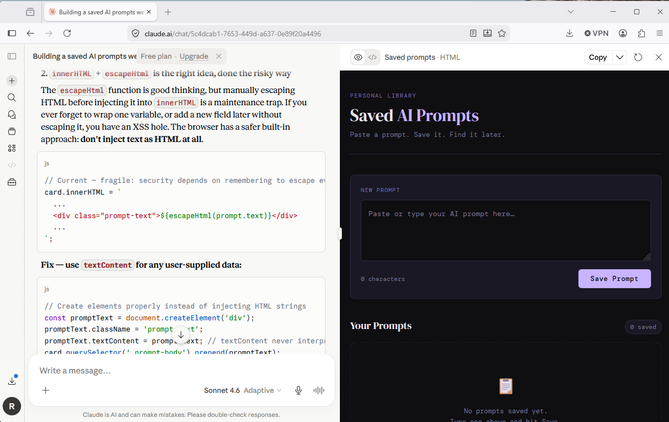
Task: Close the Building a saved AI prompts tab
Action: click(149, 12)
